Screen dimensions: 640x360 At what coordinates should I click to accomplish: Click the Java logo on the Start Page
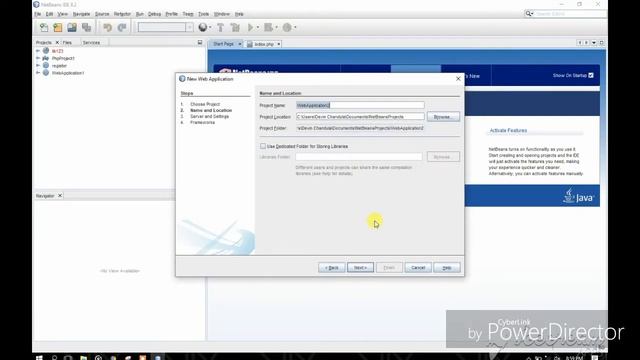pyautogui.click(x=578, y=196)
